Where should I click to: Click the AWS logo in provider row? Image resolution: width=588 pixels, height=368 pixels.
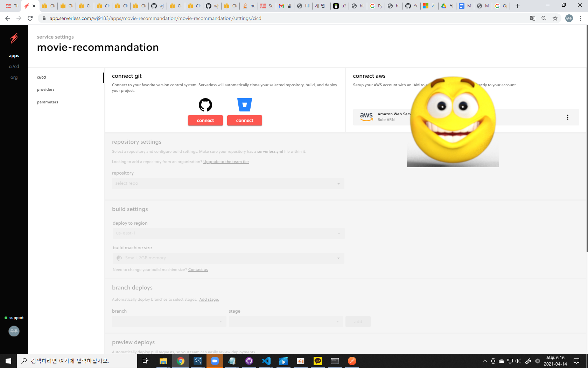pos(366,117)
